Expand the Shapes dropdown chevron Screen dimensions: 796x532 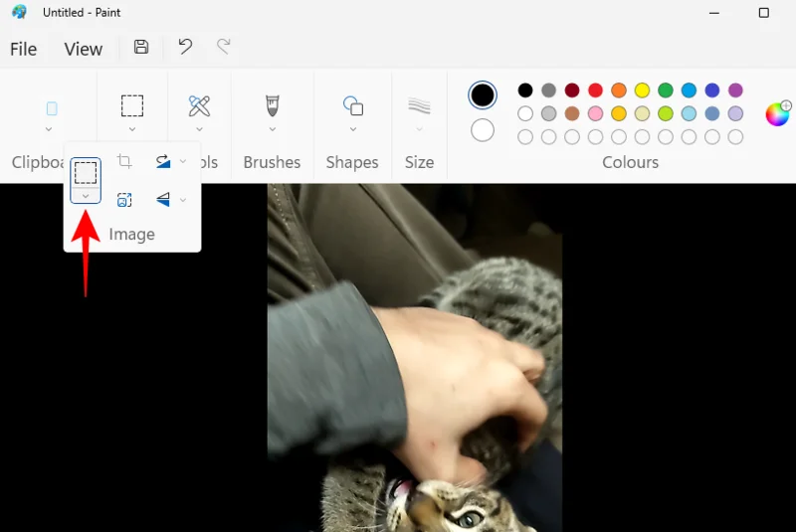pos(353,129)
